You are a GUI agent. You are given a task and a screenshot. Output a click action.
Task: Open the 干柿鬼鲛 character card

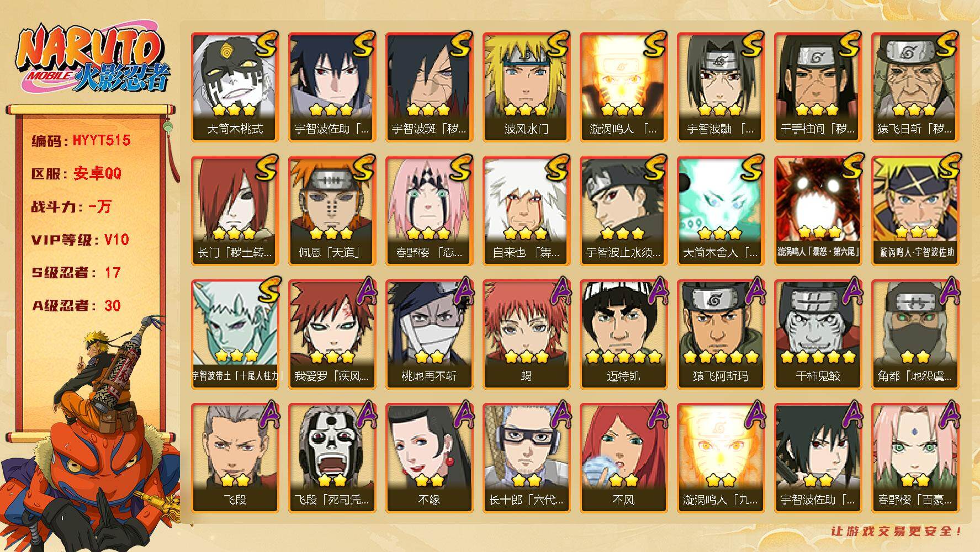click(x=818, y=335)
